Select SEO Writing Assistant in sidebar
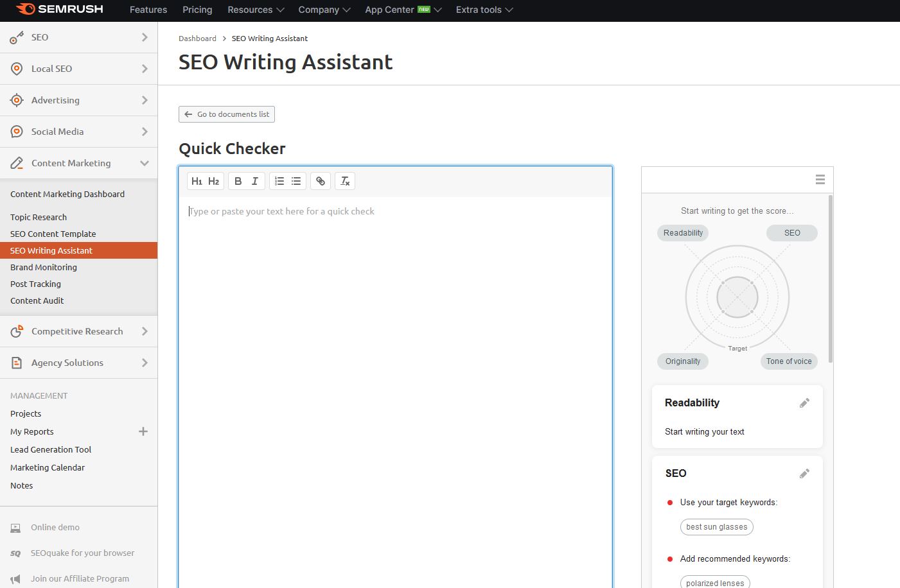900x588 pixels. click(78, 250)
